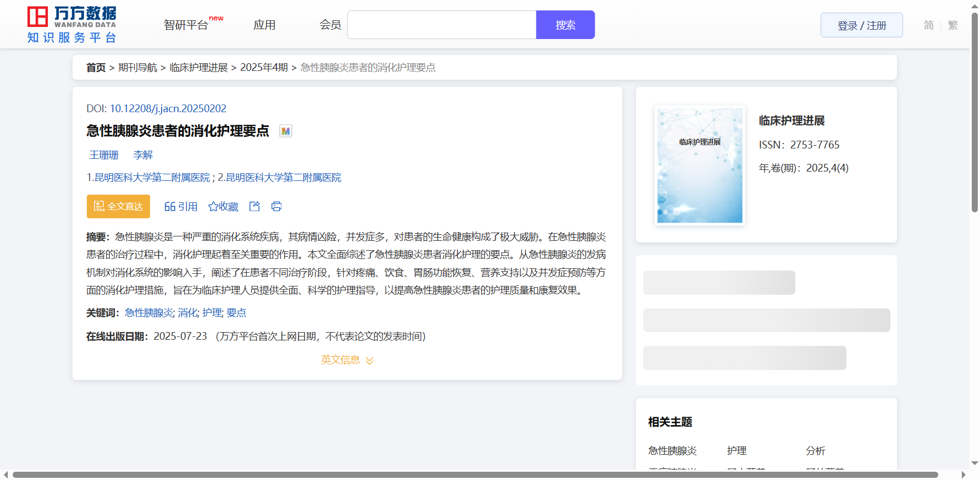This screenshot has width=980, height=480.
Task: Click the Wanfang Data logo
Action: pyautogui.click(x=71, y=24)
